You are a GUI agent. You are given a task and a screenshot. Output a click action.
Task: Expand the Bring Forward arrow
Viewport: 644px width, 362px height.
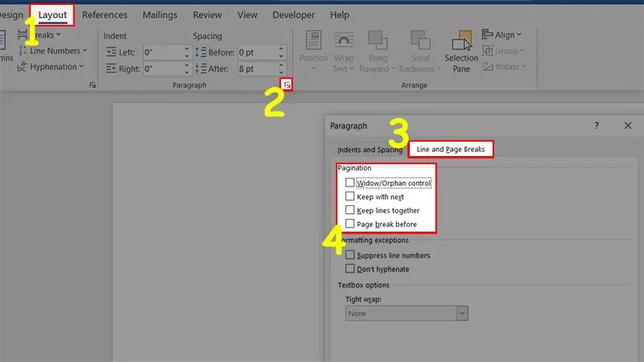click(393, 68)
